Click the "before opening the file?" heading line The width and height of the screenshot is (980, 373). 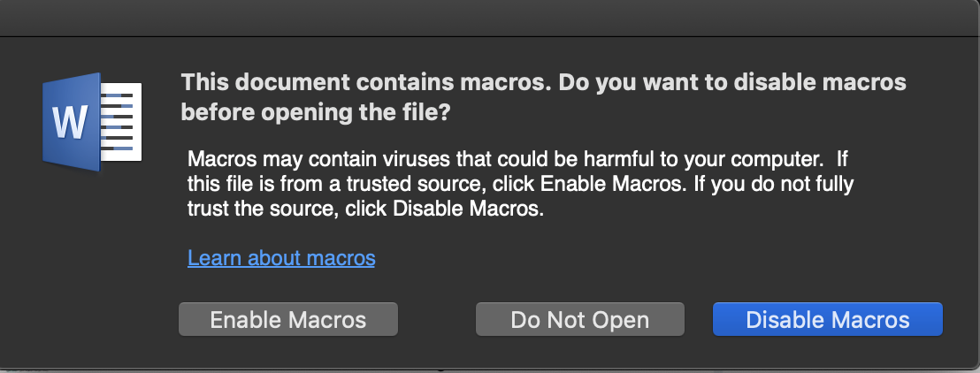pyautogui.click(x=316, y=112)
